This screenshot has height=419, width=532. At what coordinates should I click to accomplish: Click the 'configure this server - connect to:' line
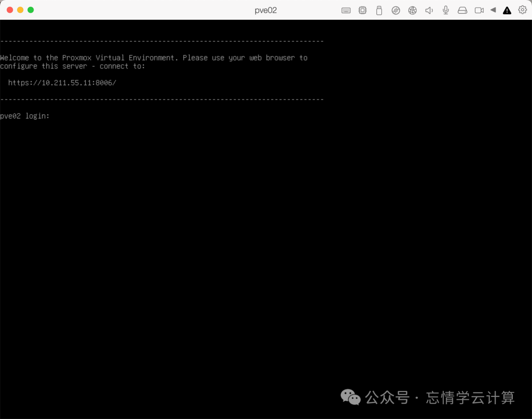[x=72, y=66]
